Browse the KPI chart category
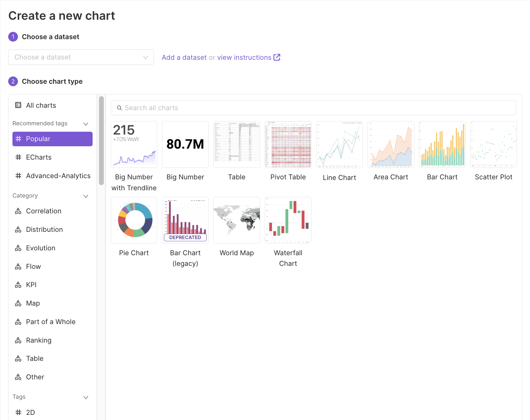The image size is (530, 420). [32, 285]
